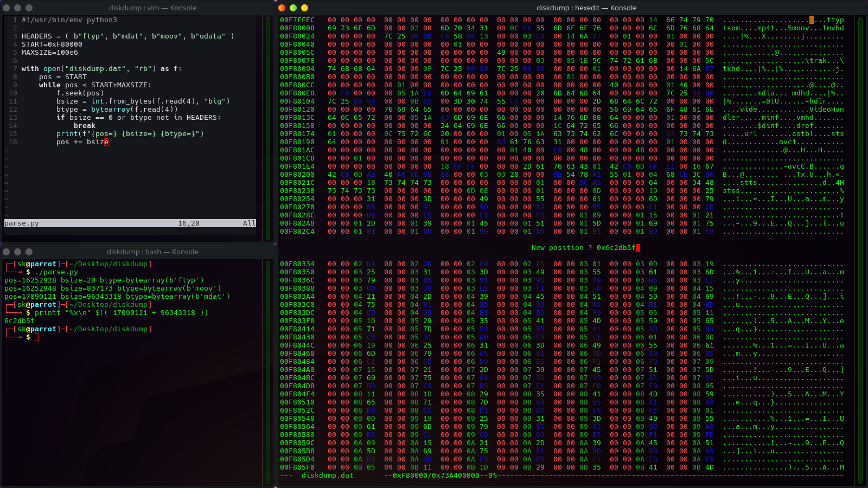
Task: Click the printf command line in bash
Action: pyautogui.click(x=122, y=313)
